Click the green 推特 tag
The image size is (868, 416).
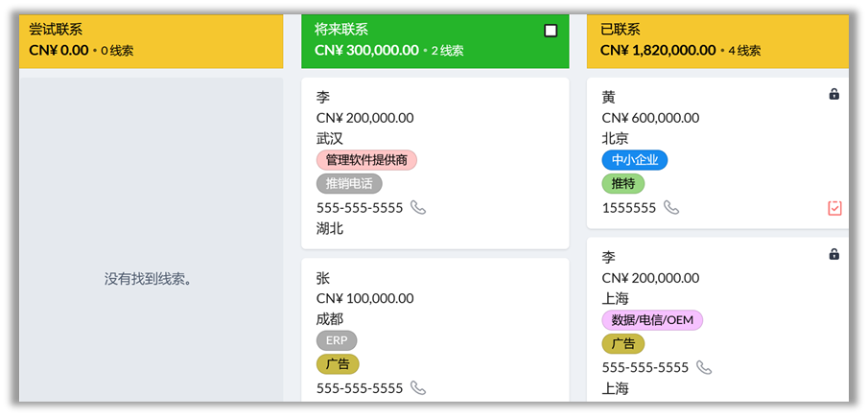pyautogui.click(x=622, y=183)
